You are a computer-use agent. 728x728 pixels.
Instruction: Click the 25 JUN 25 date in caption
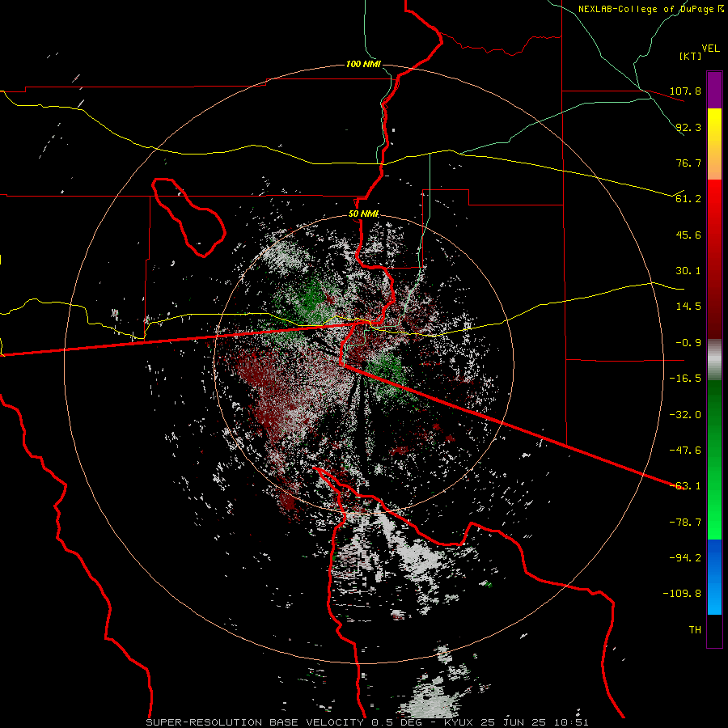click(513, 722)
